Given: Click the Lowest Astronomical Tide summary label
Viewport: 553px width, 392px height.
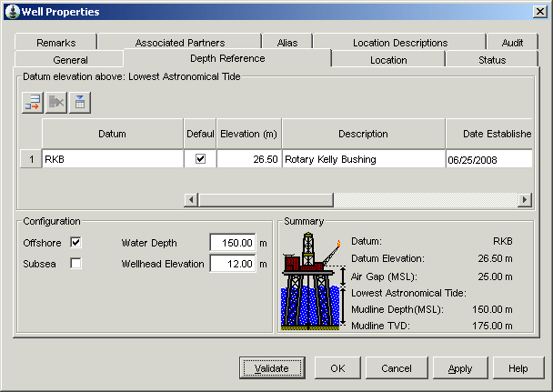Looking at the screenshot, I should tap(408, 293).
